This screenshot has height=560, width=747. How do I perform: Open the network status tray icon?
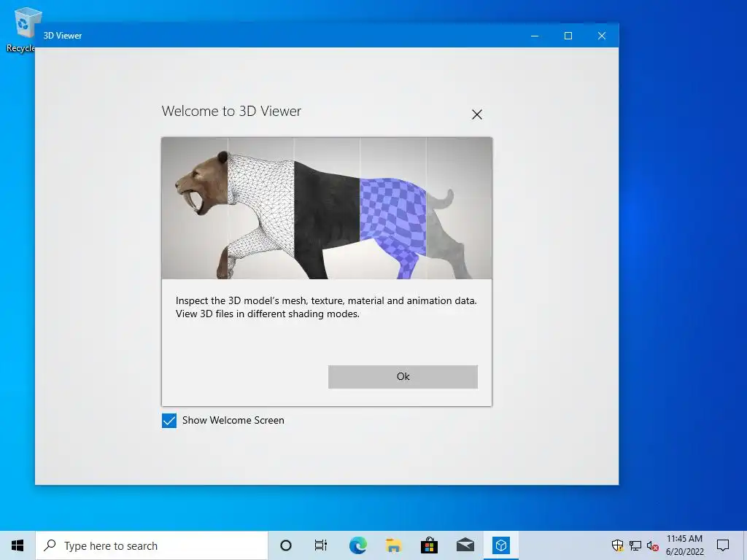click(x=635, y=545)
